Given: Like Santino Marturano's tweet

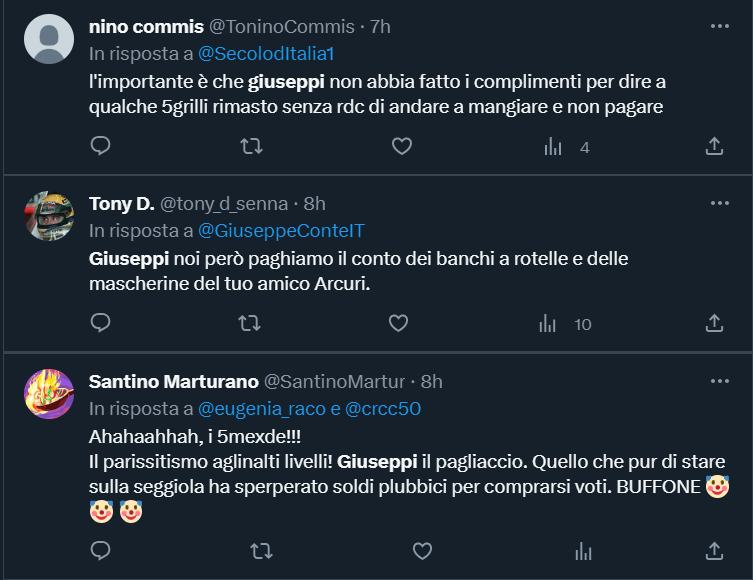Looking at the screenshot, I should click(423, 551).
